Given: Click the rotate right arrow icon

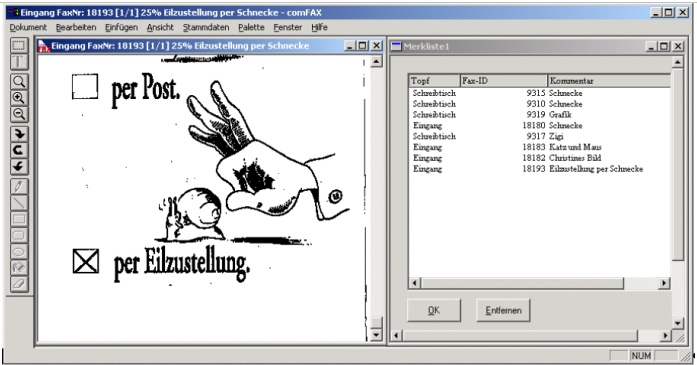Looking at the screenshot, I should [x=19, y=134].
